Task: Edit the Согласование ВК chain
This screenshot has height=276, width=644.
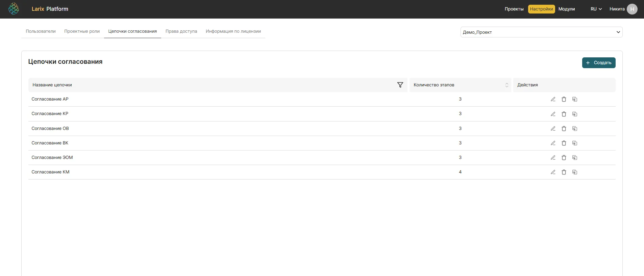Action: click(553, 143)
